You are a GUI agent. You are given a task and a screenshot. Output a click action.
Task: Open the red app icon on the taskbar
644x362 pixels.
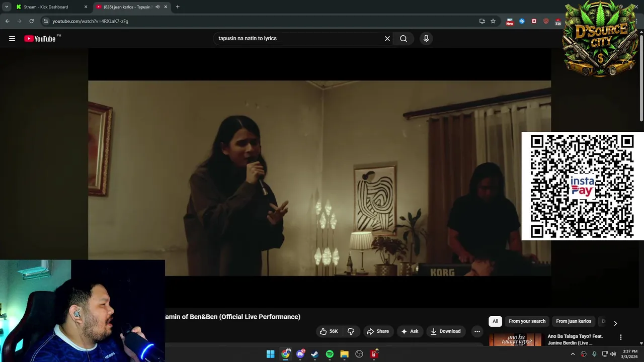[374, 354]
